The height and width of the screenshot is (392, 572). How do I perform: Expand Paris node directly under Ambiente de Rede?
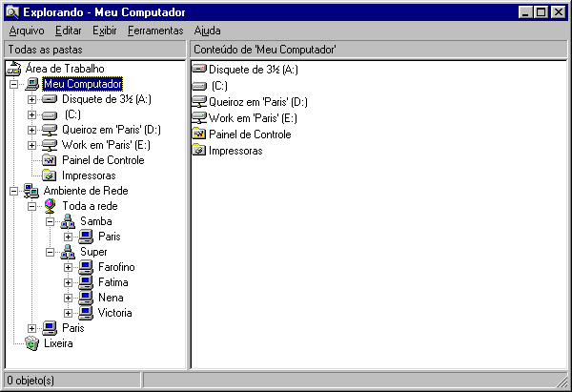(31, 328)
